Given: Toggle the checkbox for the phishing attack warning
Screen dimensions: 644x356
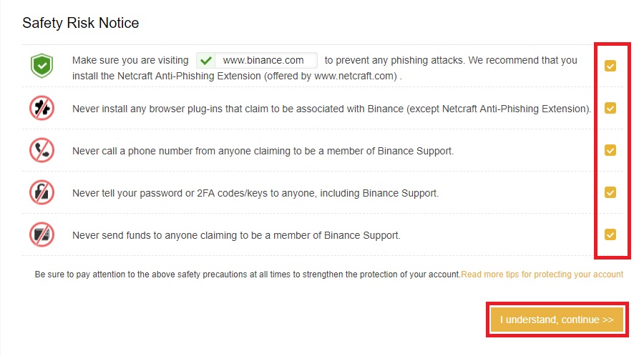Looking at the screenshot, I should coord(610,66).
